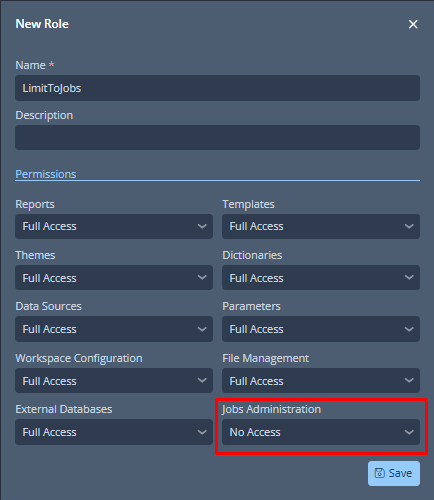Open the Data Sources permission dropdown

click(x=114, y=329)
